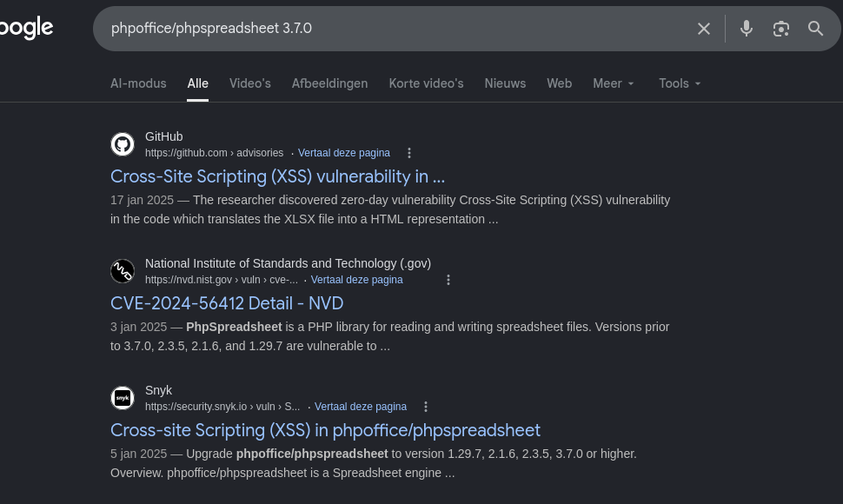Clear the search box with the X icon
The height and width of the screenshot is (504, 843).
[x=704, y=29]
